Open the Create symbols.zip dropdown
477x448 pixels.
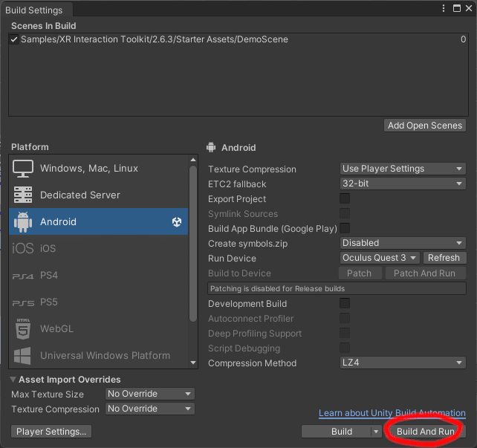(403, 243)
